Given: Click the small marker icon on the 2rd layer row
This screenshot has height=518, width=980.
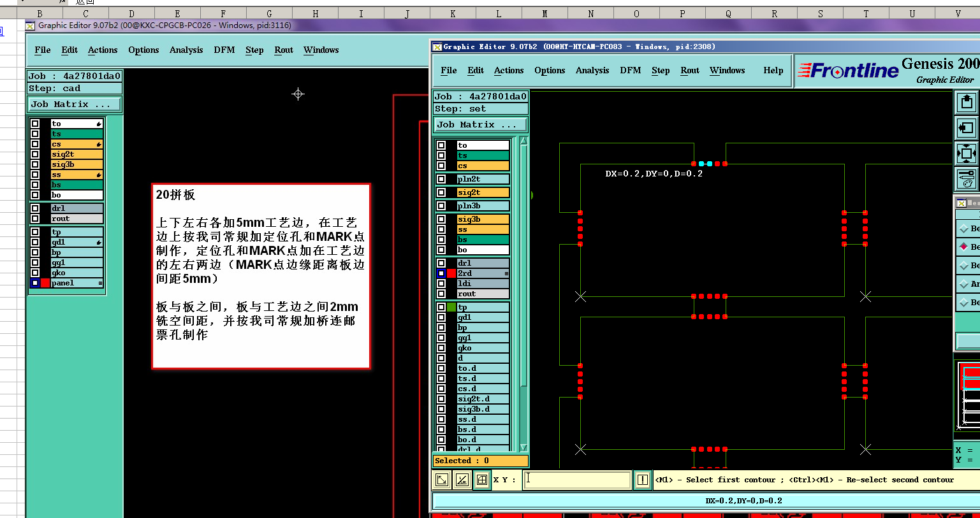Looking at the screenshot, I should (507, 273).
